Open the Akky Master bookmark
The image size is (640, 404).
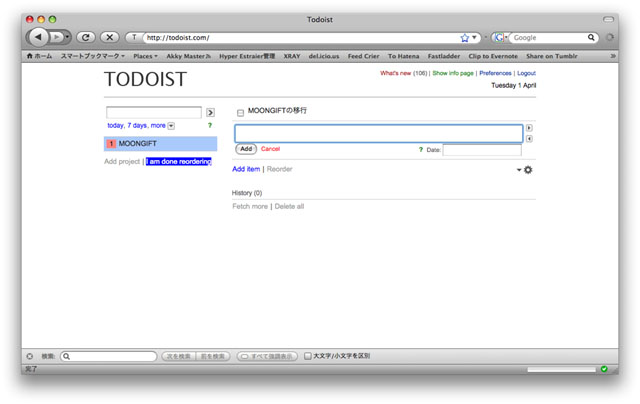point(188,56)
